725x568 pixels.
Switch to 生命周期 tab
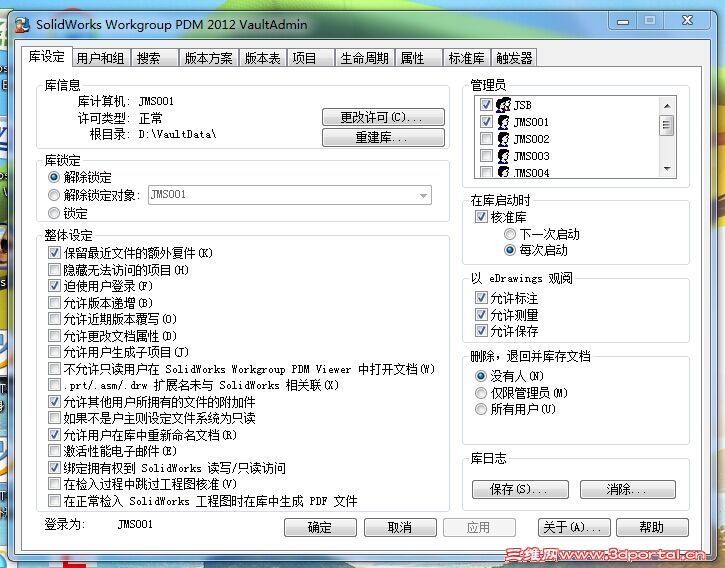[x=365, y=58]
